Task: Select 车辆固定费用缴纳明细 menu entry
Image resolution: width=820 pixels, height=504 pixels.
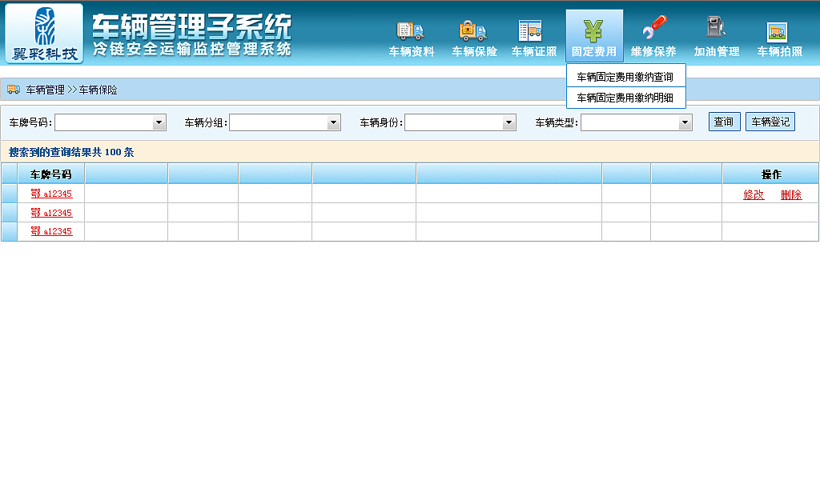Action: (625, 98)
